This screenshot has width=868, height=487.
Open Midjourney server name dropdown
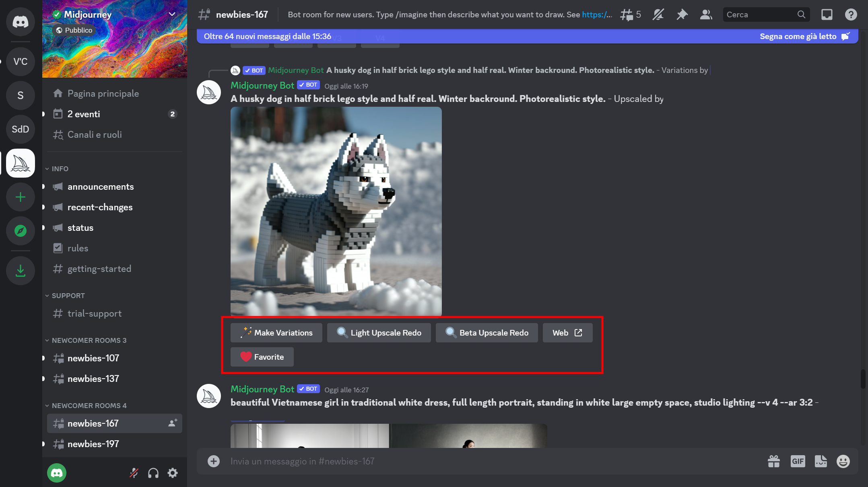172,15
